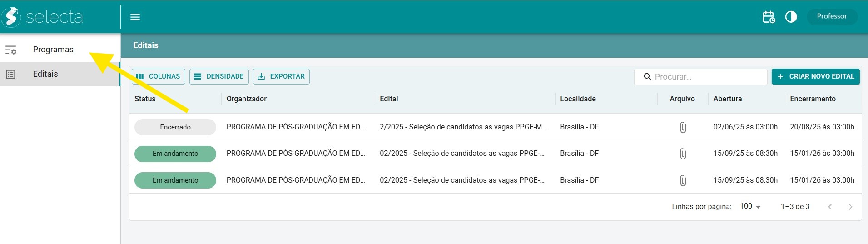This screenshot has width=868, height=244.
Task: Toggle the hamburger sidebar menu
Action: click(x=135, y=17)
